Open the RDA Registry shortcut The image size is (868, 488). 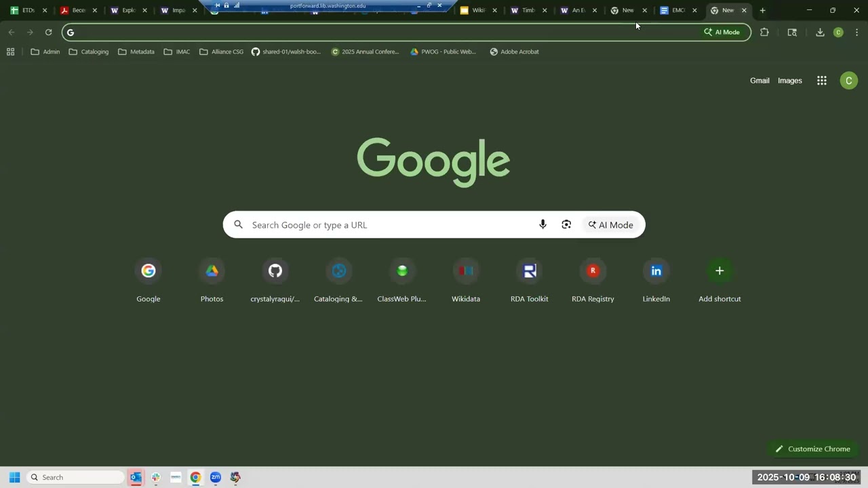[593, 281]
